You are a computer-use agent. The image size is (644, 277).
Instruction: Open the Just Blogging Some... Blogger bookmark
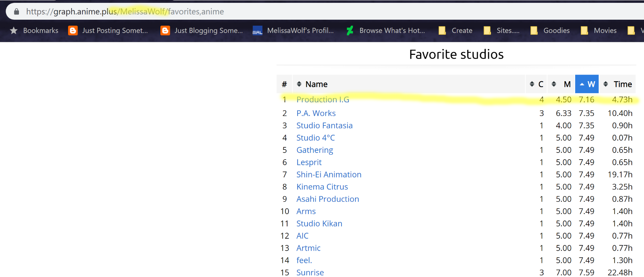201,31
